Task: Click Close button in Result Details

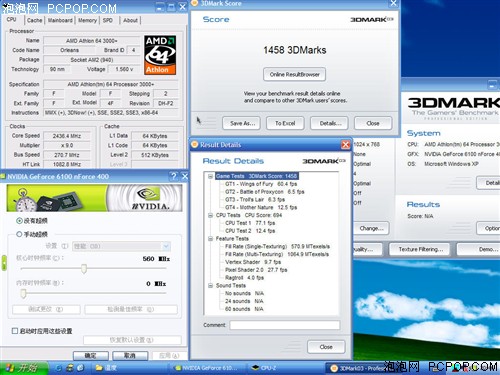Action: (326, 347)
